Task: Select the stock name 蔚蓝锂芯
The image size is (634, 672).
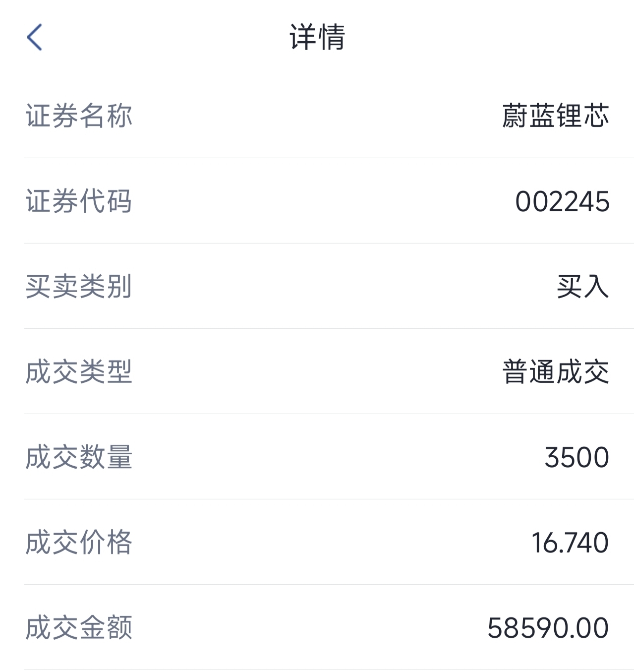Action: coord(555,116)
